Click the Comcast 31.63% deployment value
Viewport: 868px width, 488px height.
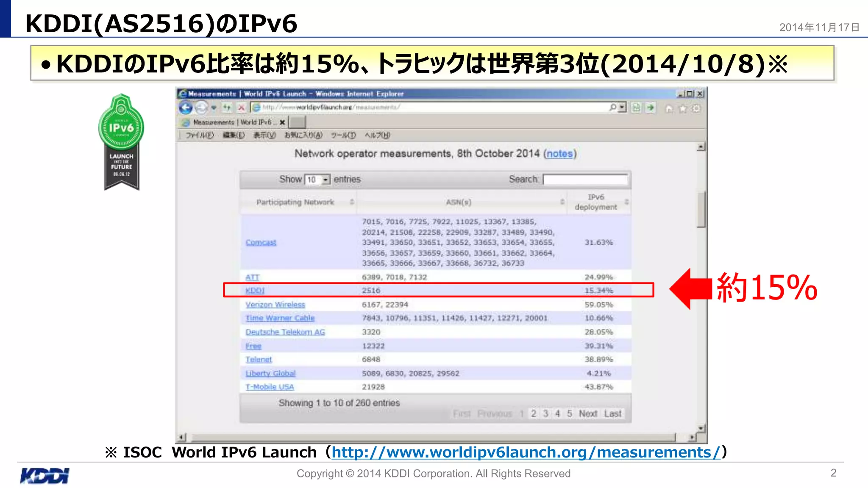(x=598, y=242)
